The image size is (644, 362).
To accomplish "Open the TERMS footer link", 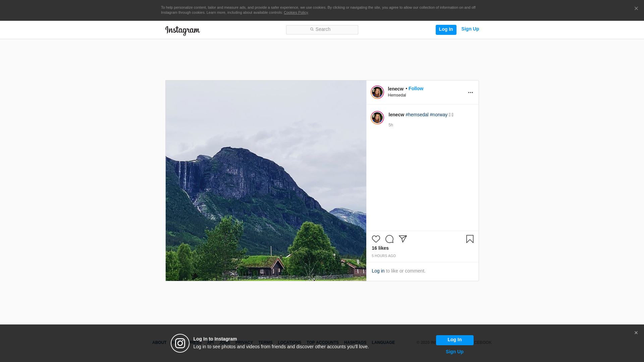I will [x=265, y=343].
